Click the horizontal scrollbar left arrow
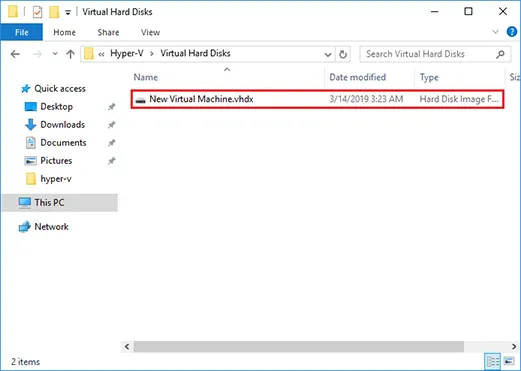521x371 pixels. point(127,347)
